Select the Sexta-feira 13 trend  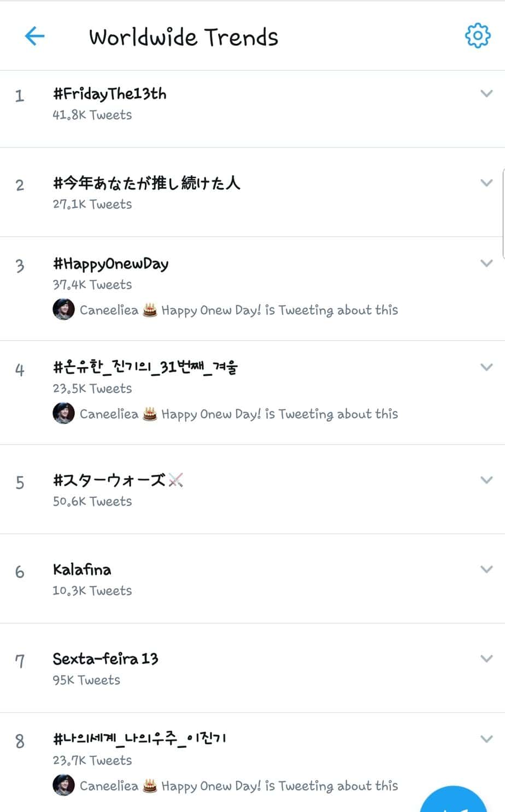(105, 659)
